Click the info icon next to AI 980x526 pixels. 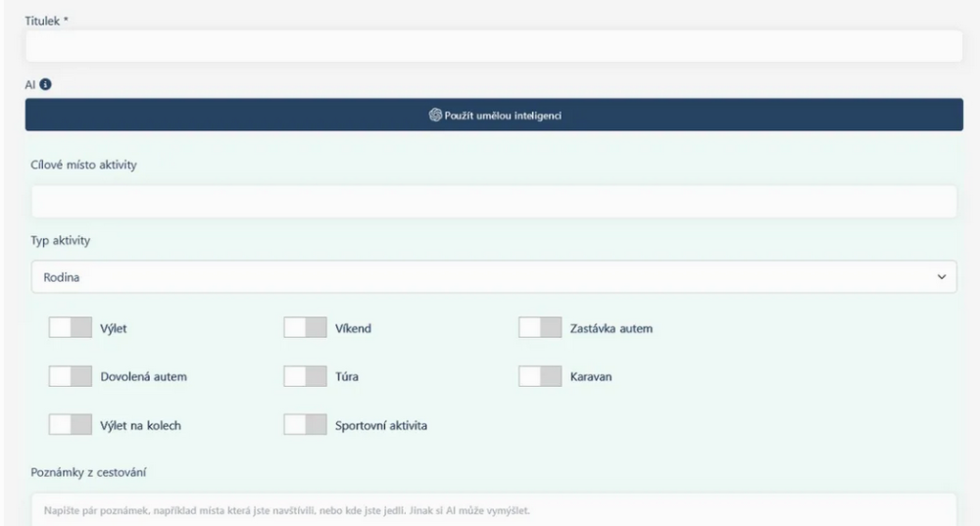pos(45,85)
